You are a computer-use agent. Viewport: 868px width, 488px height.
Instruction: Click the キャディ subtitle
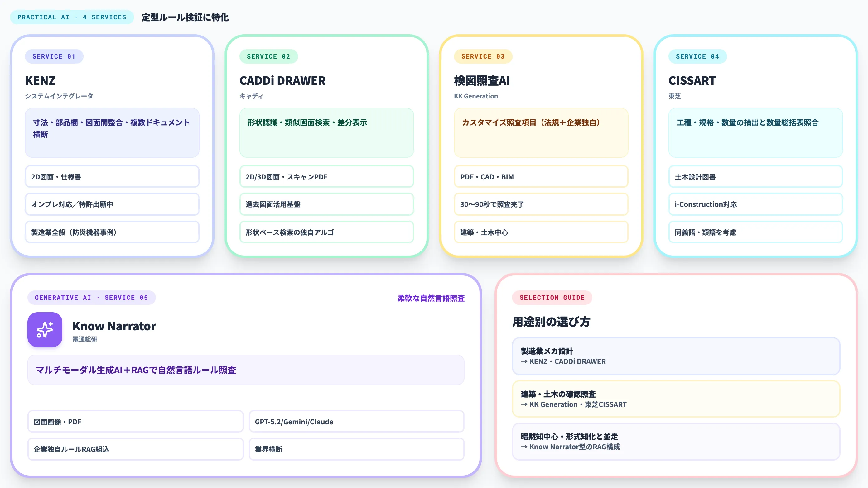251,96
